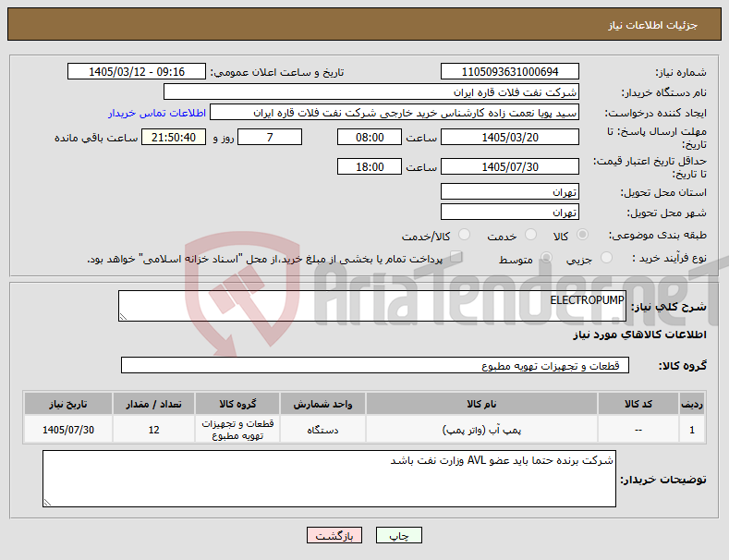Click the remaining time field 21:50:40
729x560 pixels.
point(174,137)
